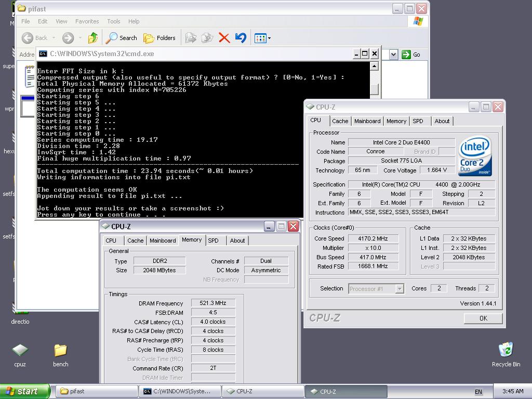
Task: Click the red Delete X icon
Action: click(x=224, y=37)
